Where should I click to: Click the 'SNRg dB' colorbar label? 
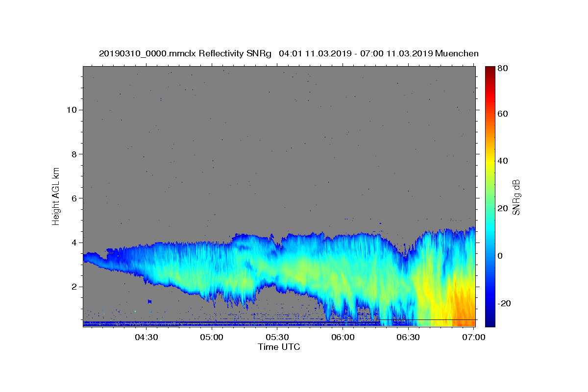click(516, 197)
